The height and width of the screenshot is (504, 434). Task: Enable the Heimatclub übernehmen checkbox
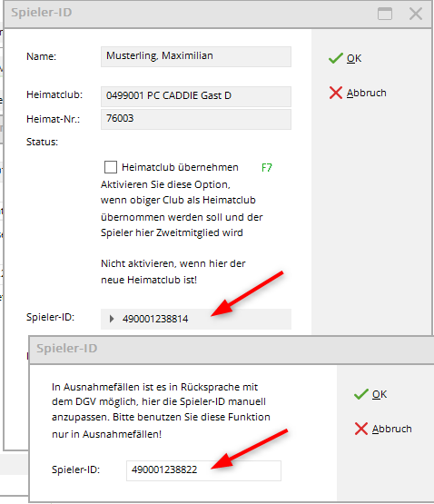point(111,167)
